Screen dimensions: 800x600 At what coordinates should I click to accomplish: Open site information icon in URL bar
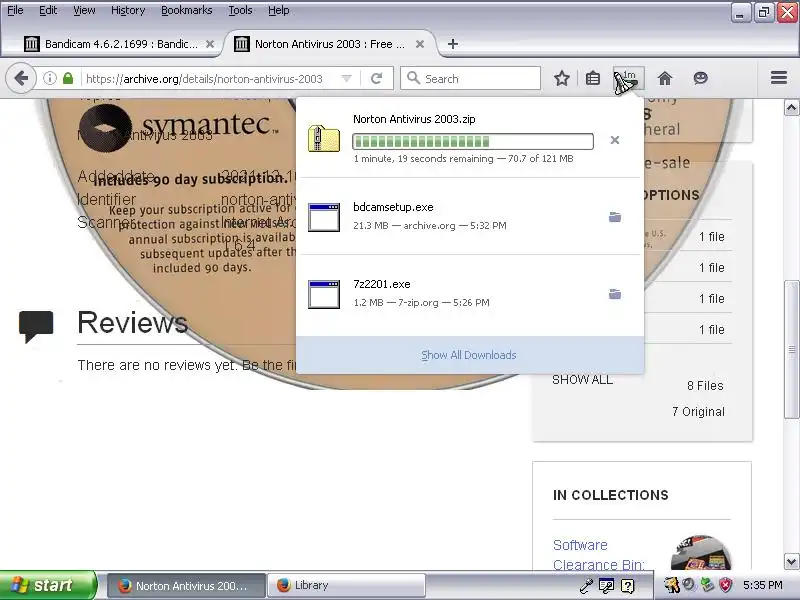coord(49,78)
